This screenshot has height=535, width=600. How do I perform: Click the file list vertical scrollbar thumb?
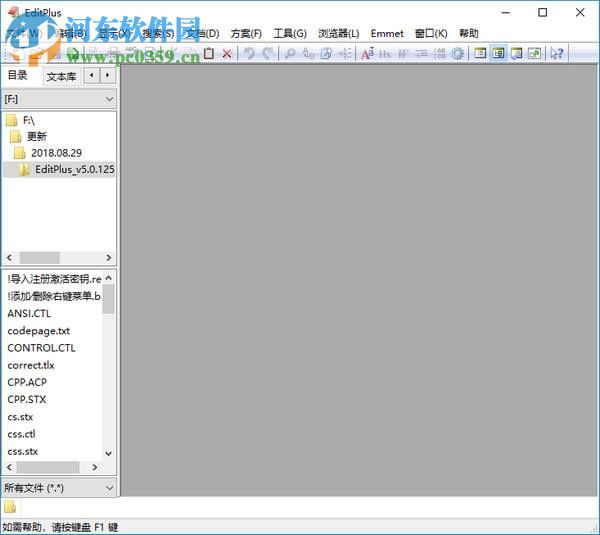[108, 299]
